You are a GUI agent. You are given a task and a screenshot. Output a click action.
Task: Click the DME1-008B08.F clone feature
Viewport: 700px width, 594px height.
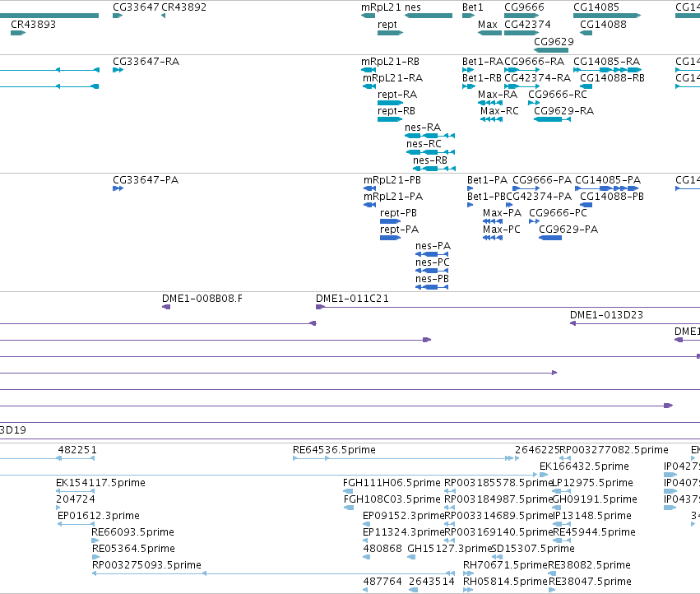(x=166, y=307)
